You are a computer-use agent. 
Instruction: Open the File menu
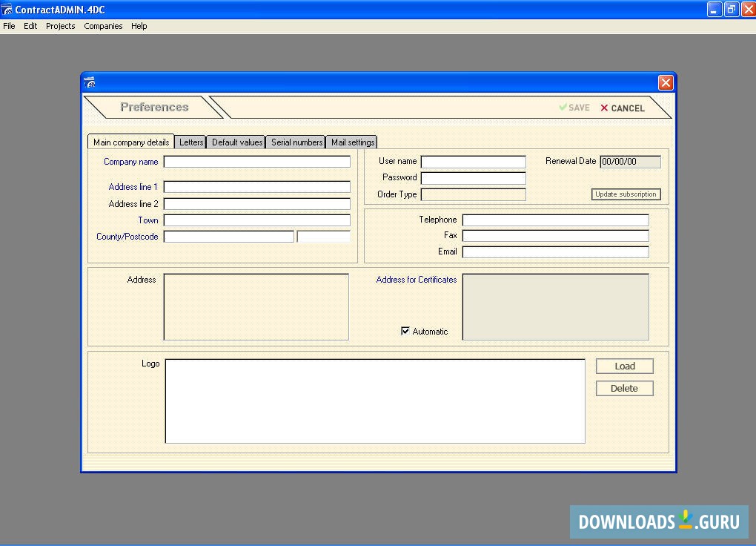point(9,26)
